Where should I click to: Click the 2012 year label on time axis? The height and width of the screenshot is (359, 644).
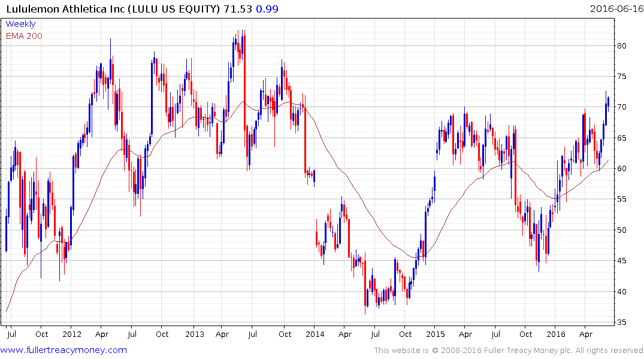[x=72, y=334]
